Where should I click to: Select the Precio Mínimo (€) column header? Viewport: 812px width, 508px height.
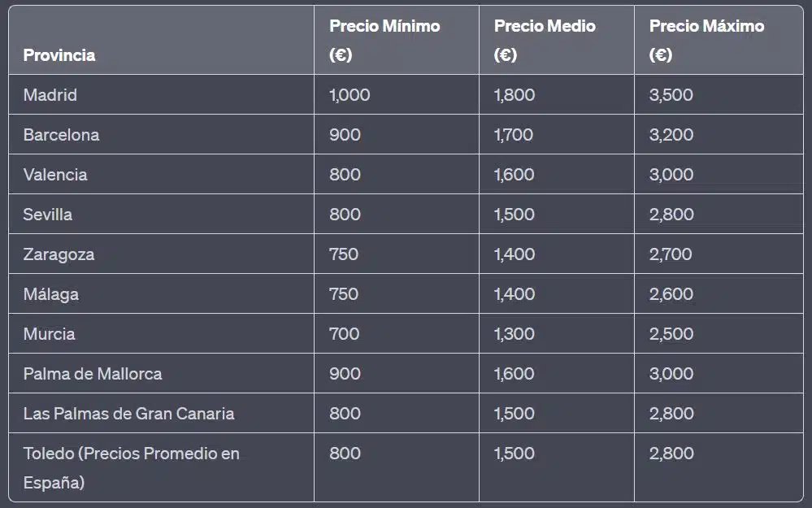point(384,40)
